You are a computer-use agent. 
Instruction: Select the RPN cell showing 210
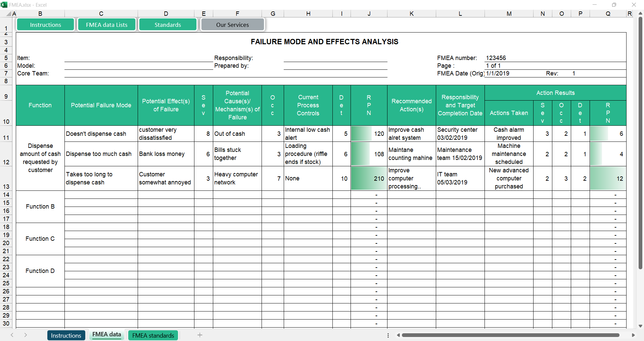(x=369, y=178)
